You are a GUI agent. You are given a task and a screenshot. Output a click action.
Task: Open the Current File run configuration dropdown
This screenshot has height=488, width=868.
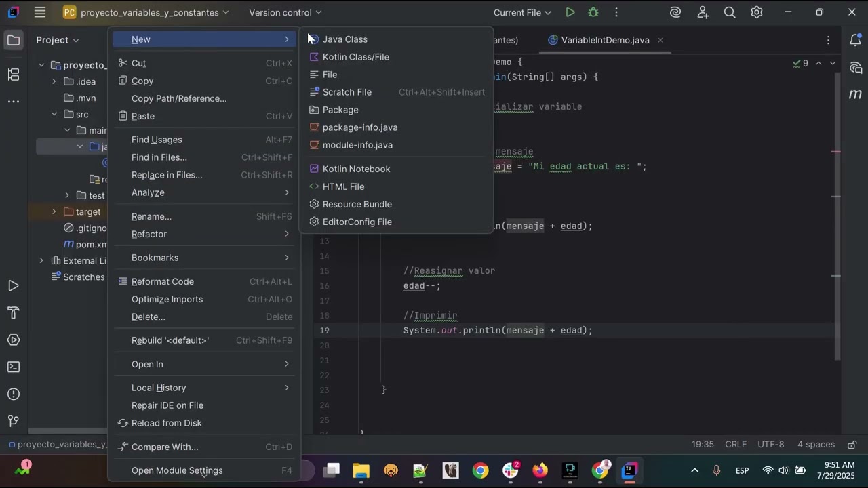tap(522, 12)
